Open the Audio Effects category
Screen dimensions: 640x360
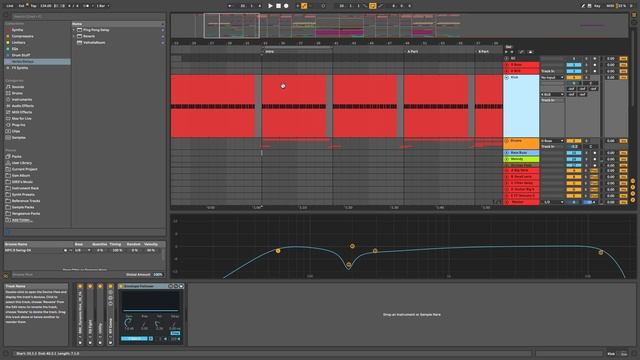pos(22,106)
